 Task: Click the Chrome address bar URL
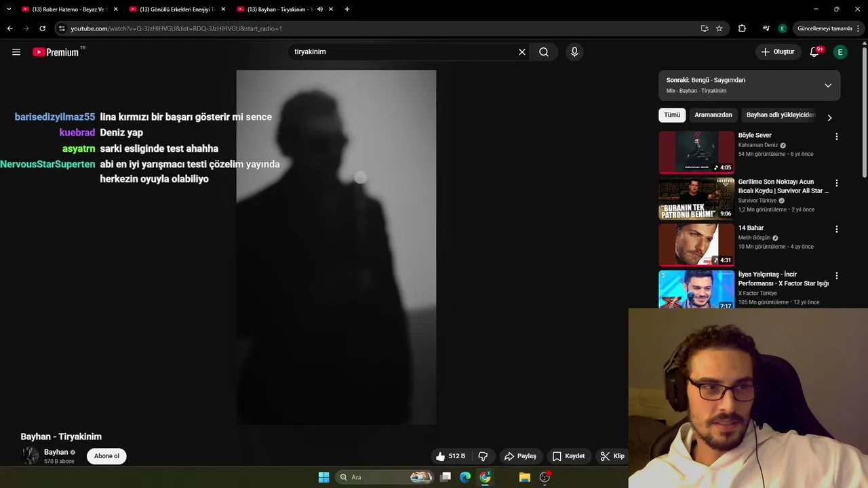tap(176, 28)
